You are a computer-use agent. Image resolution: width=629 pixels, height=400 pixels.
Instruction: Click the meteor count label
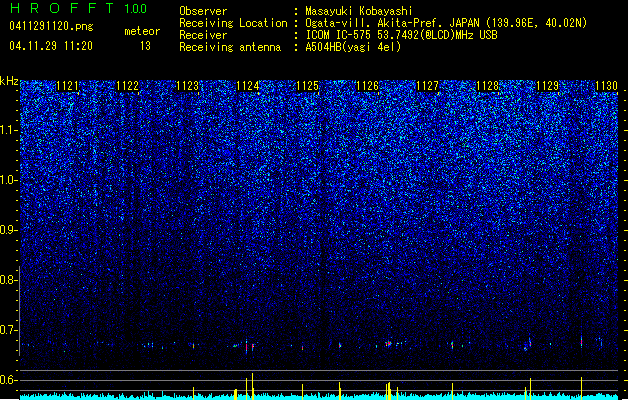(142, 31)
